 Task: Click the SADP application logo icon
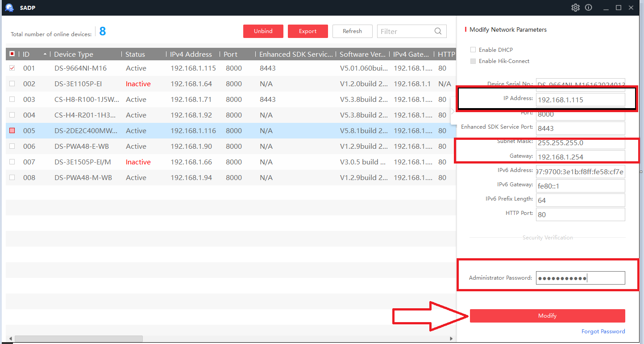coord(9,8)
